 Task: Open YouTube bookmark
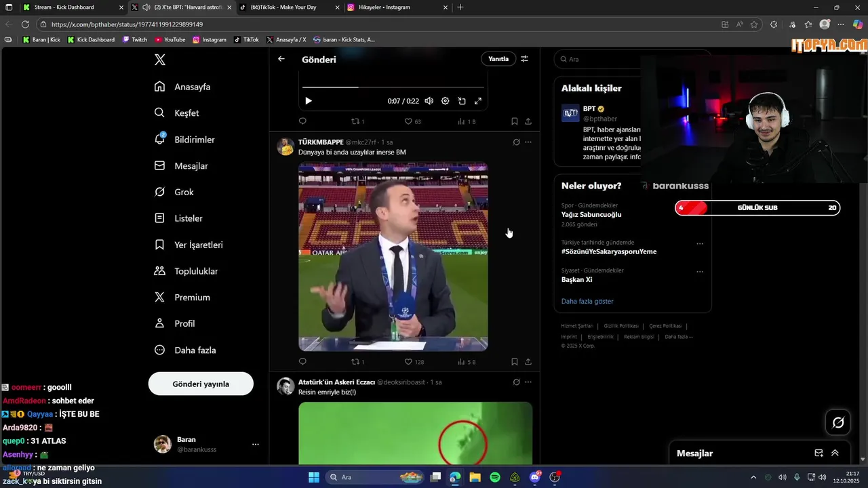(x=170, y=39)
